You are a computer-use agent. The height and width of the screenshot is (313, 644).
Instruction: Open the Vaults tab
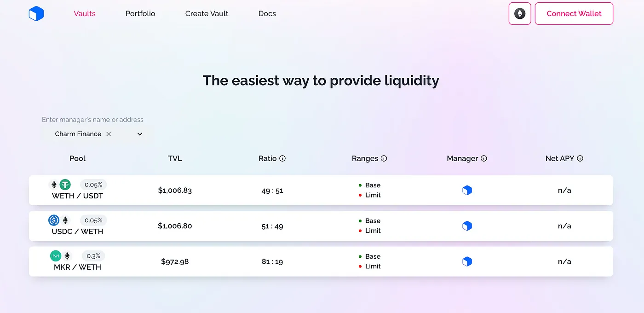coord(85,14)
